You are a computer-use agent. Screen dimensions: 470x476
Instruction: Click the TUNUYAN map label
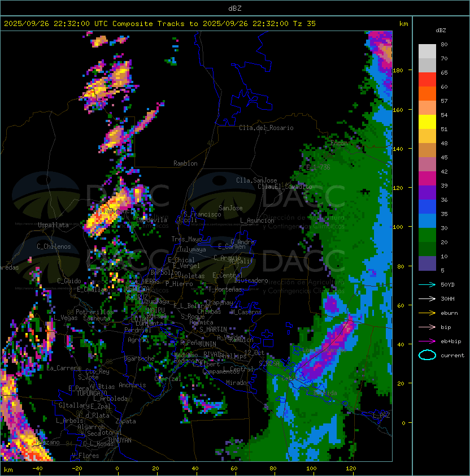120,440
